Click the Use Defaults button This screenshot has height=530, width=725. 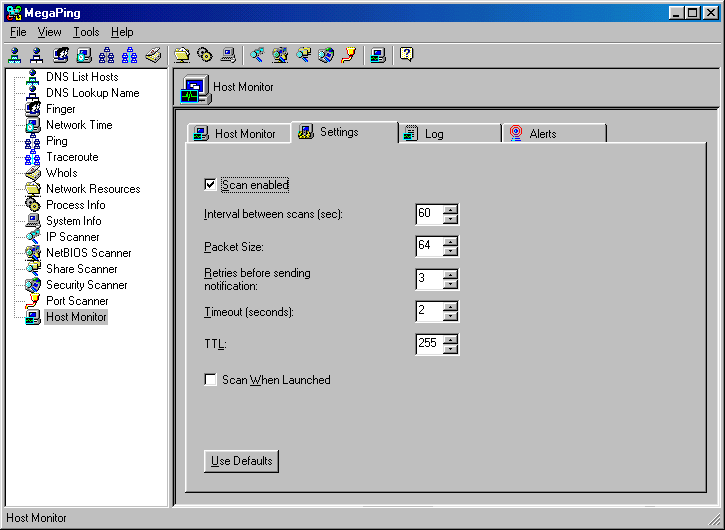pos(241,461)
